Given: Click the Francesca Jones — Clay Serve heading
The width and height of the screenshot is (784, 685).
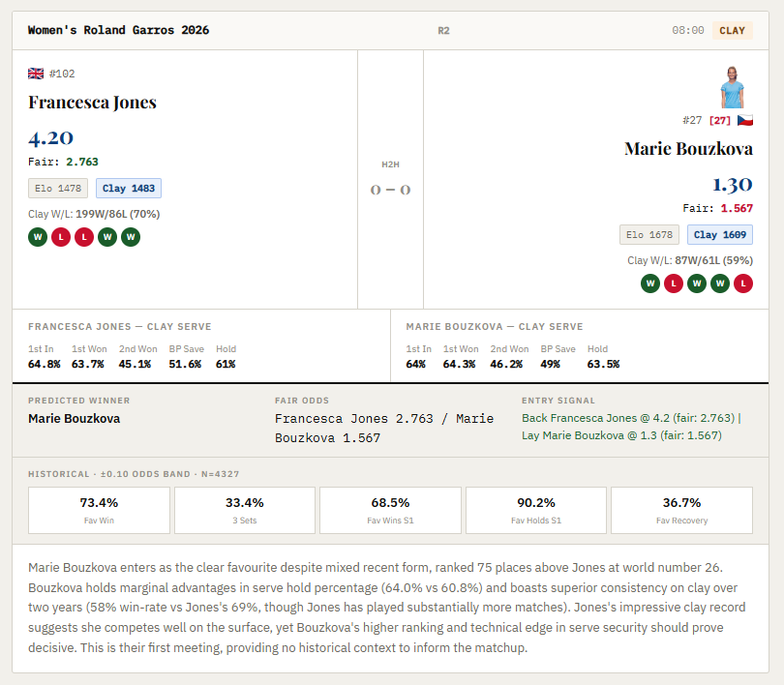Looking at the screenshot, I should pos(119,327).
